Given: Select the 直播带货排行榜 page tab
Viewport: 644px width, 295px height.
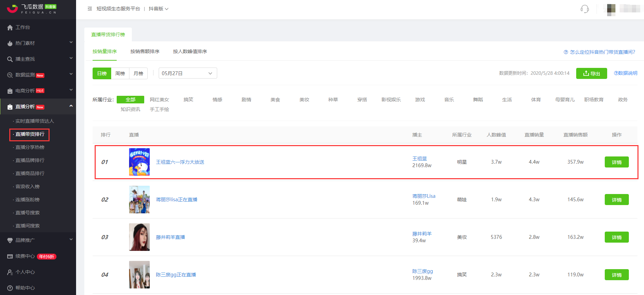Looking at the screenshot, I should pyautogui.click(x=108, y=34).
